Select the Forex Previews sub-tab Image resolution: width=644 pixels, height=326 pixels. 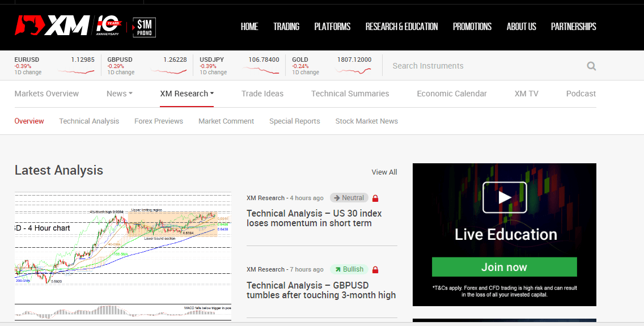point(159,121)
